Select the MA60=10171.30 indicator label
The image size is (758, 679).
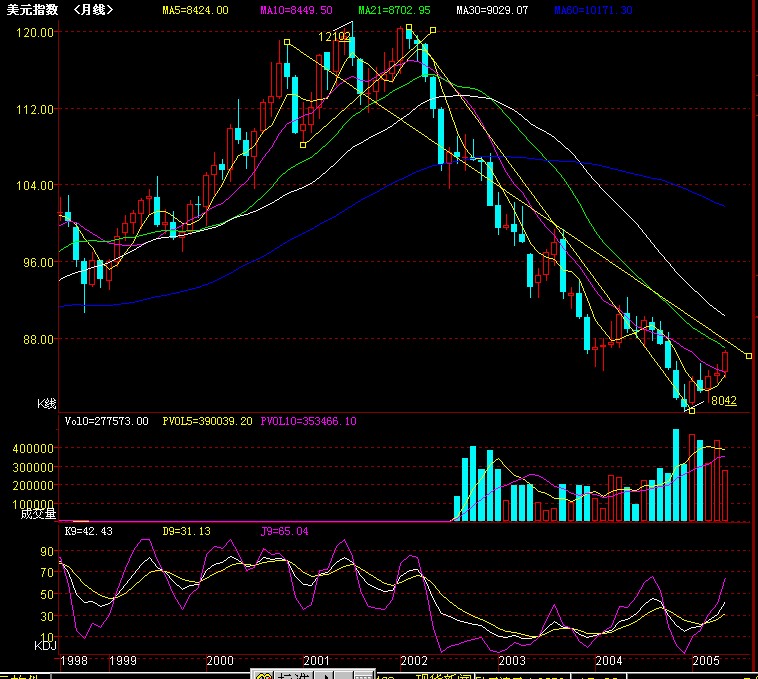click(593, 10)
